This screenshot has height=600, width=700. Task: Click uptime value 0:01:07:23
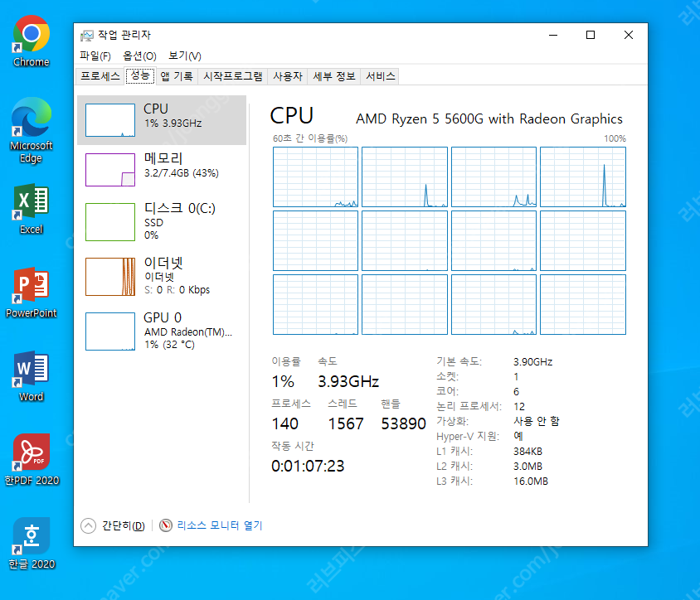(x=308, y=467)
